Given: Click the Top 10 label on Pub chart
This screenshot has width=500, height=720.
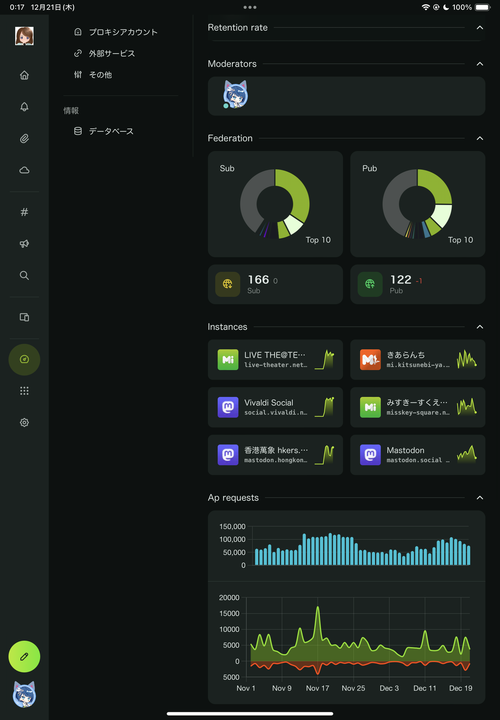Looking at the screenshot, I should (x=461, y=240).
